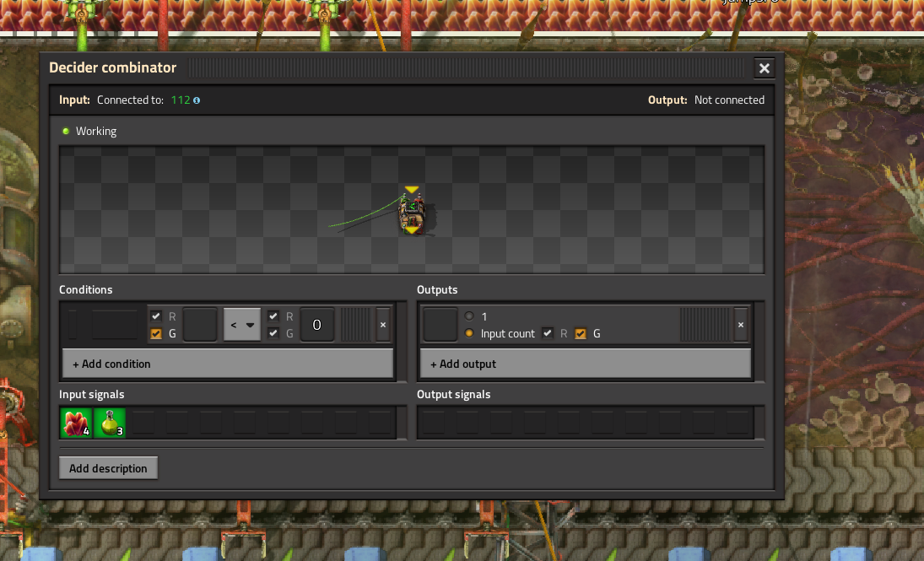
Task: Click the Working status text
Action: coord(96,132)
